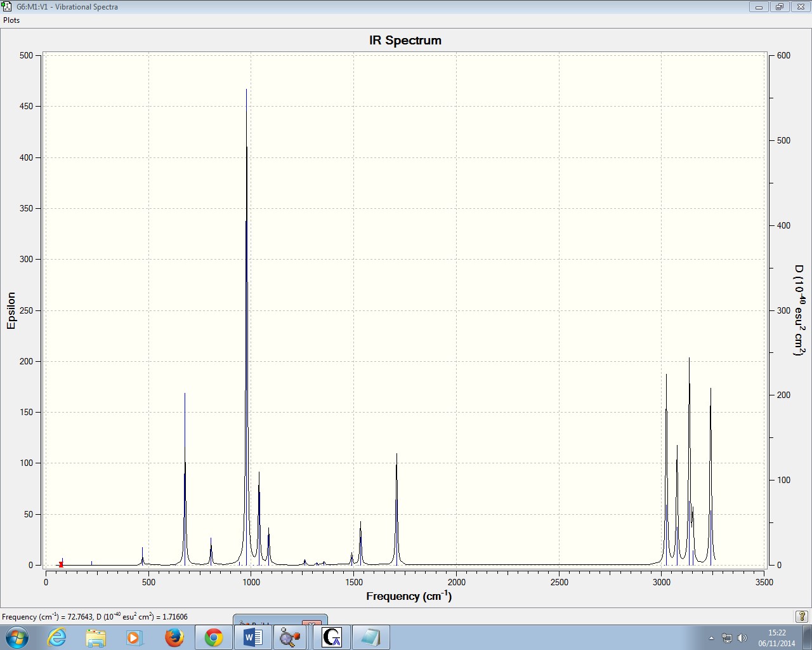This screenshot has height=650, width=812.
Task: Switch to Microsoft Word window
Action: [x=252, y=637]
